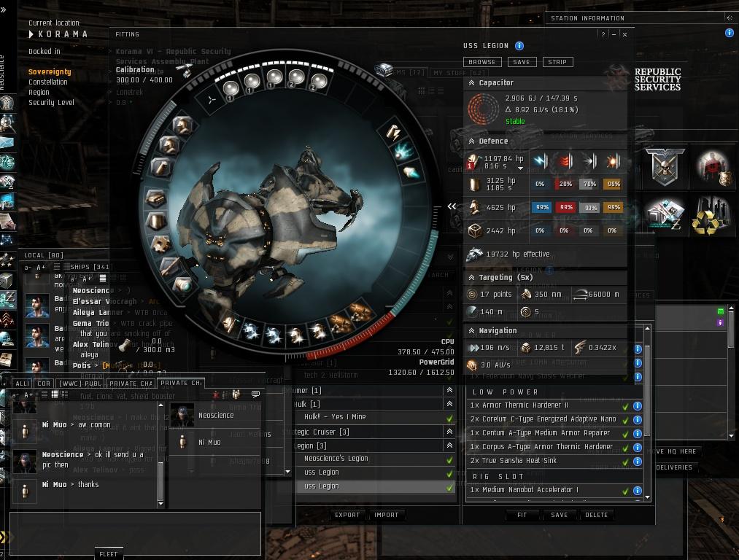Screen dimensions: 739x560
Task: Open the mail envelope sidebar icon
Action: coord(7,141)
